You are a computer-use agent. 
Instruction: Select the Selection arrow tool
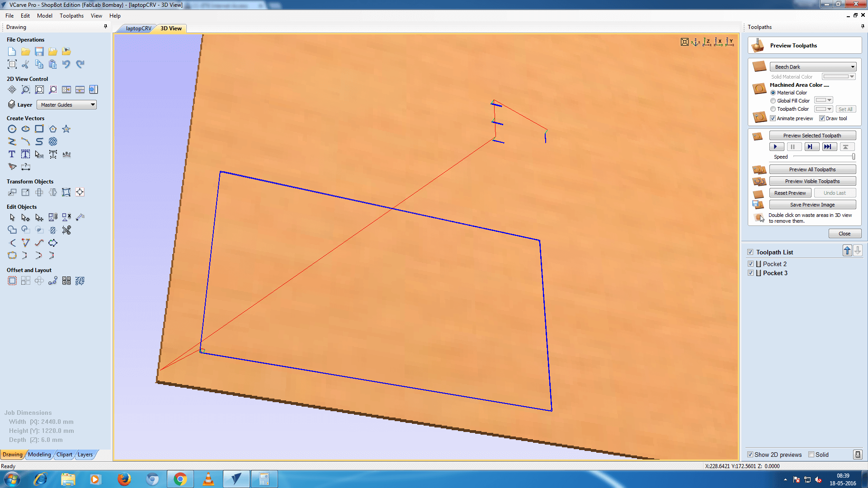pos(12,217)
